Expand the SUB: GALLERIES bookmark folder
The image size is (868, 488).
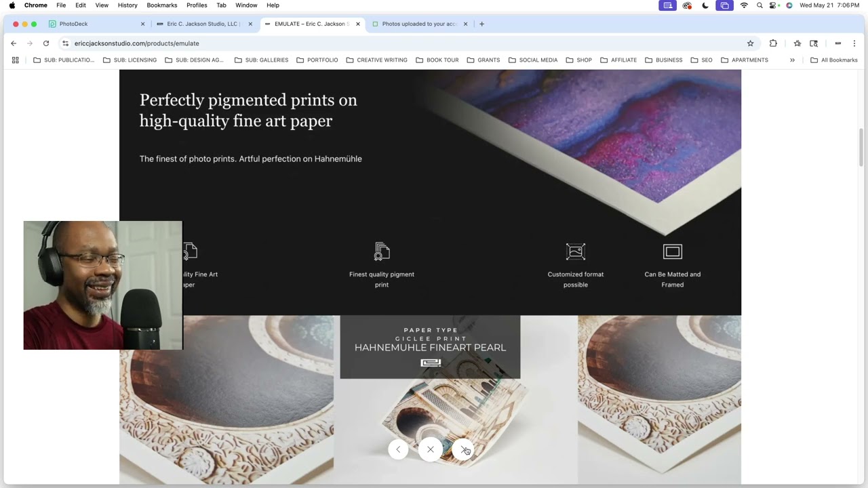pos(261,60)
